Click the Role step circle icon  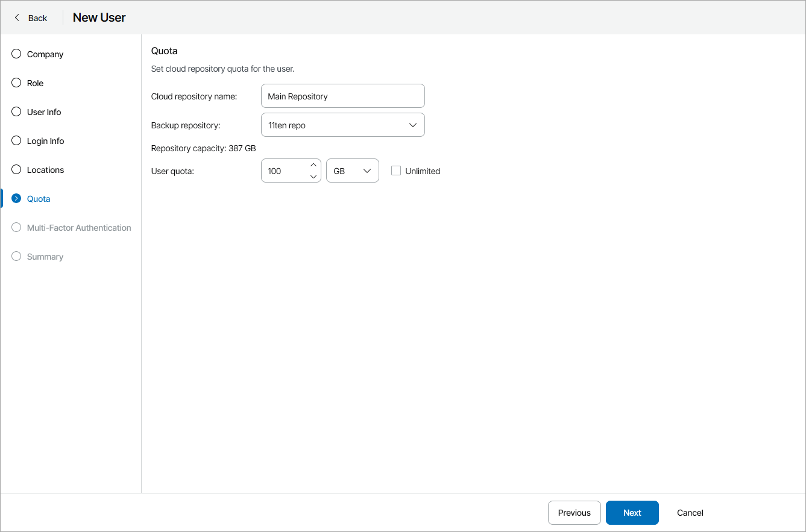[16, 83]
